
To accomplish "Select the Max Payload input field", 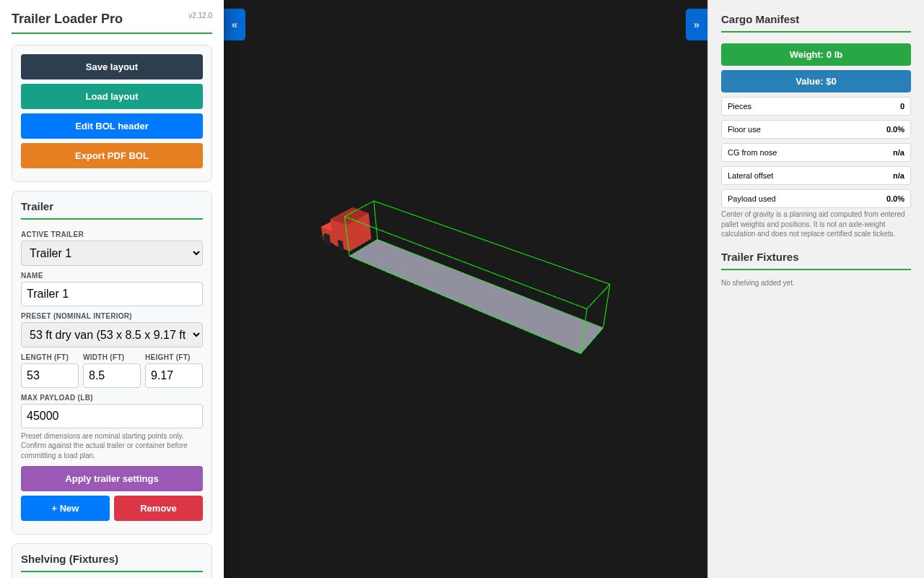I will [112, 416].
